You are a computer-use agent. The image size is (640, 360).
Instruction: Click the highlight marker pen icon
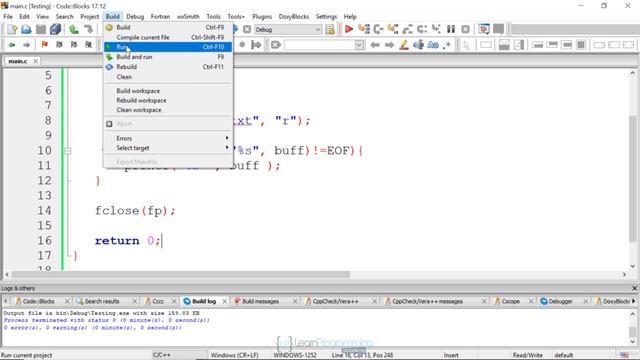[x=404, y=44]
